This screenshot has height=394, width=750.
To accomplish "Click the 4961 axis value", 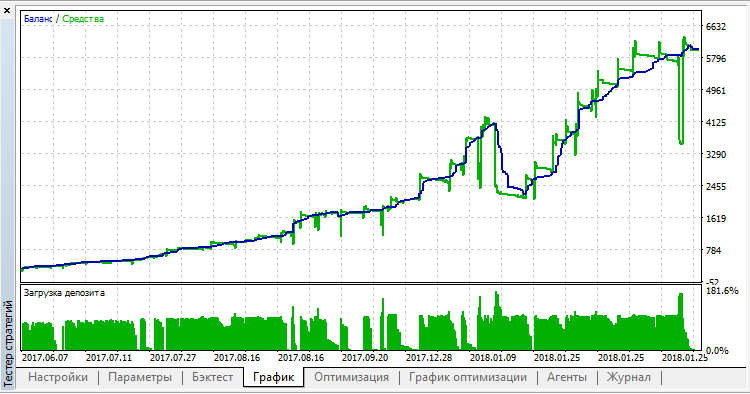I will point(716,91).
